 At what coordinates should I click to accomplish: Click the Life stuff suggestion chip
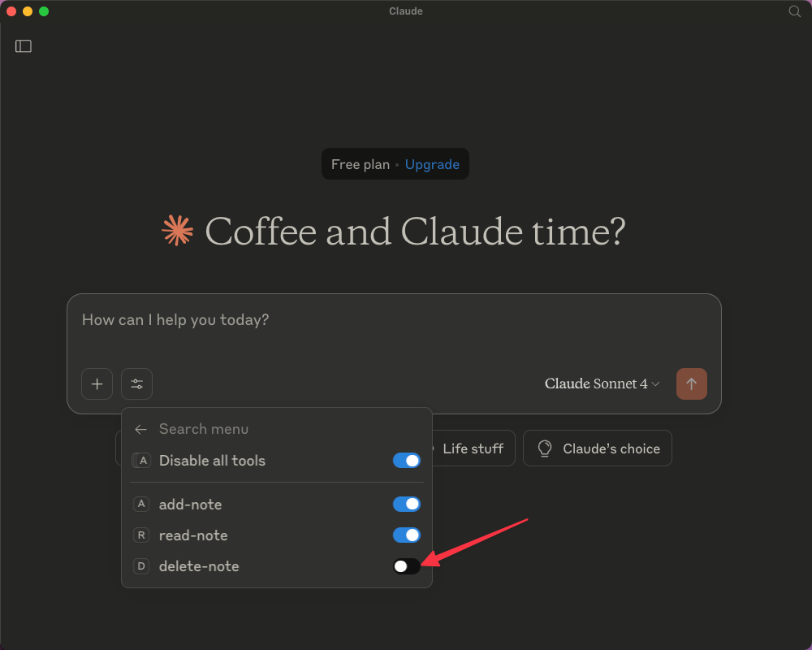point(473,448)
